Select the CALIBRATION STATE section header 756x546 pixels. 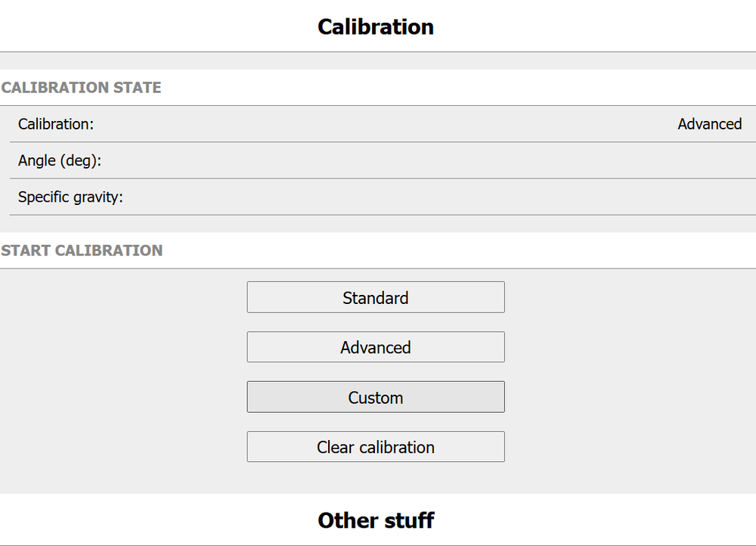82,88
